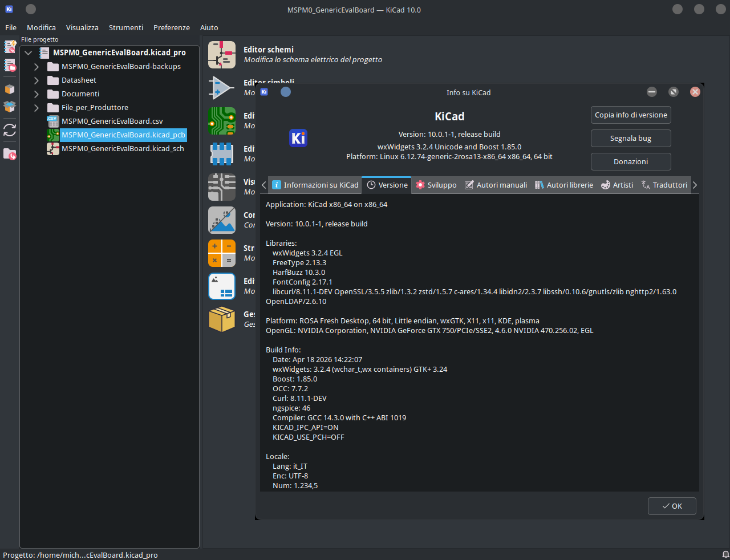This screenshot has height=560, width=730.
Task: Open project folder in file explorer icon
Action: click(x=10, y=154)
